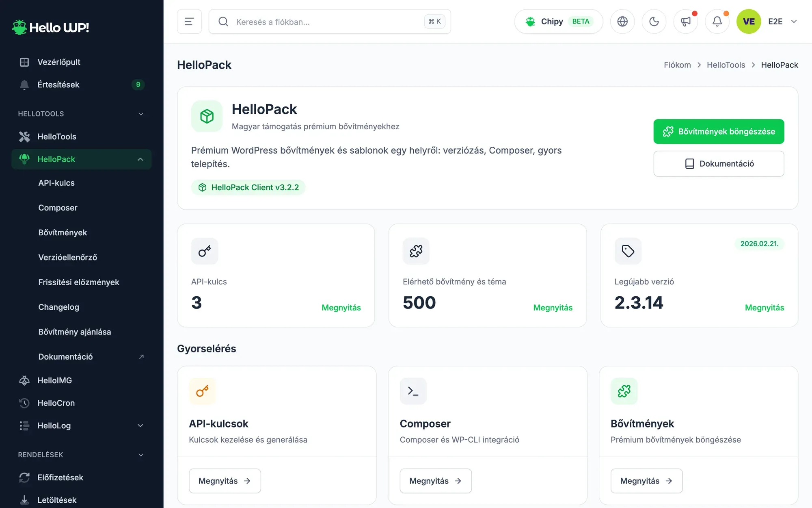Image resolution: width=812 pixels, height=508 pixels.
Task: Expand the E2E account dropdown arrow
Action: [794, 22]
